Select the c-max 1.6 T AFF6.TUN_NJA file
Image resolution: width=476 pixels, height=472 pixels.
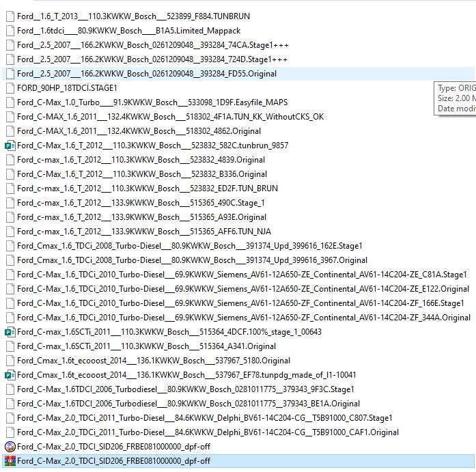click(143, 232)
